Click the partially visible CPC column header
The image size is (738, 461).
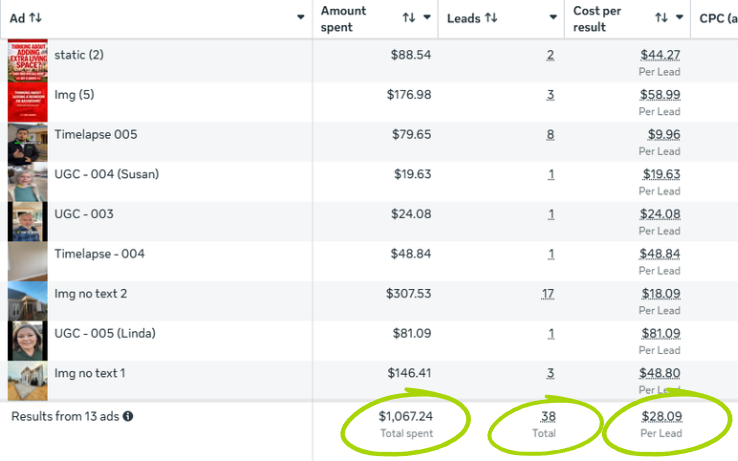(718, 18)
